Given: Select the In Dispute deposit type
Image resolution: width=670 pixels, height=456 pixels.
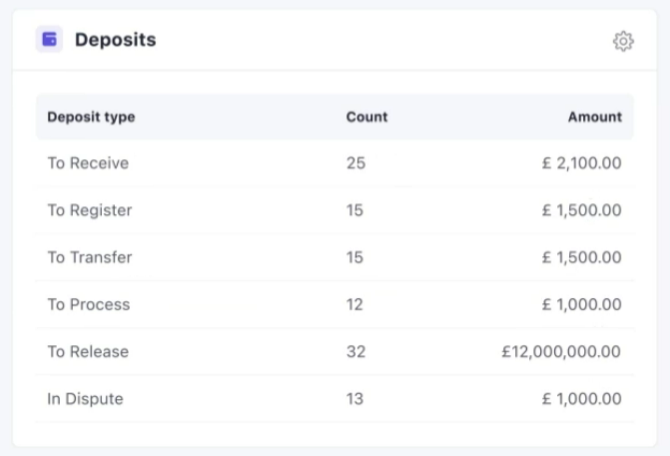Looking at the screenshot, I should tap(85, 398).
